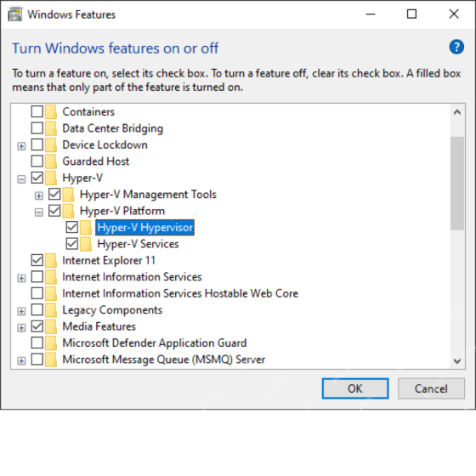Select the Guarded Host label

tap(96, 161)
